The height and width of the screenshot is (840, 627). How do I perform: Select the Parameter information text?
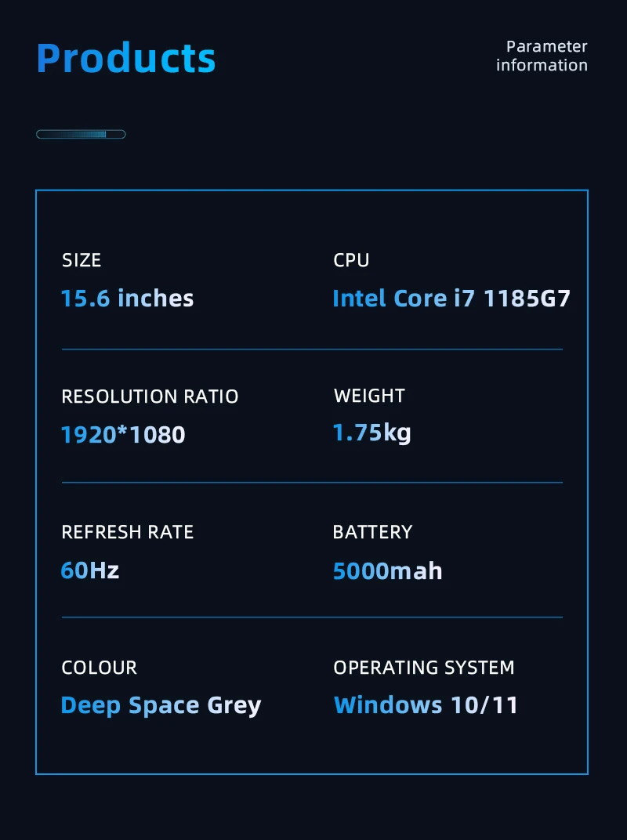tap(542, 56)
